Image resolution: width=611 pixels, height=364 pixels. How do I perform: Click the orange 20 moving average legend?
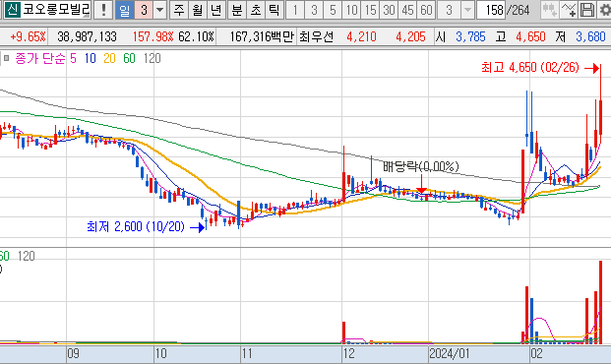click(x=109, y=58)
